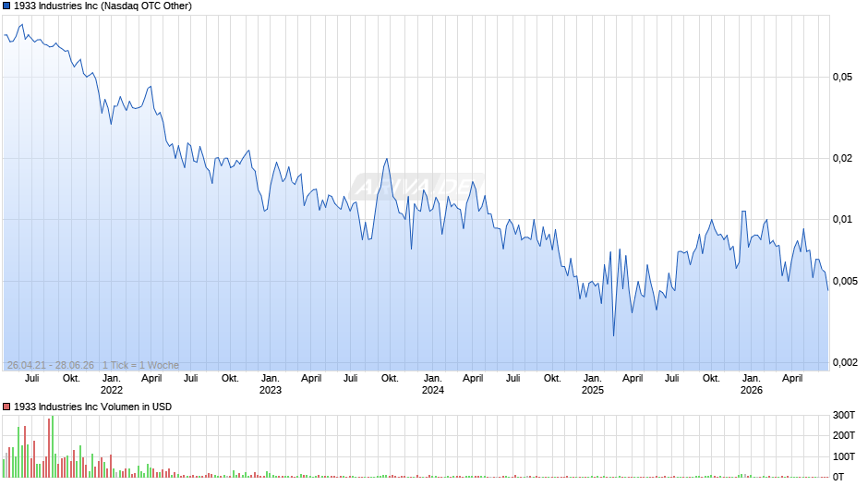Screen dimensions: 868x486
Task: Click the tallest green volume bar in 2021
Action: pos(52,446)
